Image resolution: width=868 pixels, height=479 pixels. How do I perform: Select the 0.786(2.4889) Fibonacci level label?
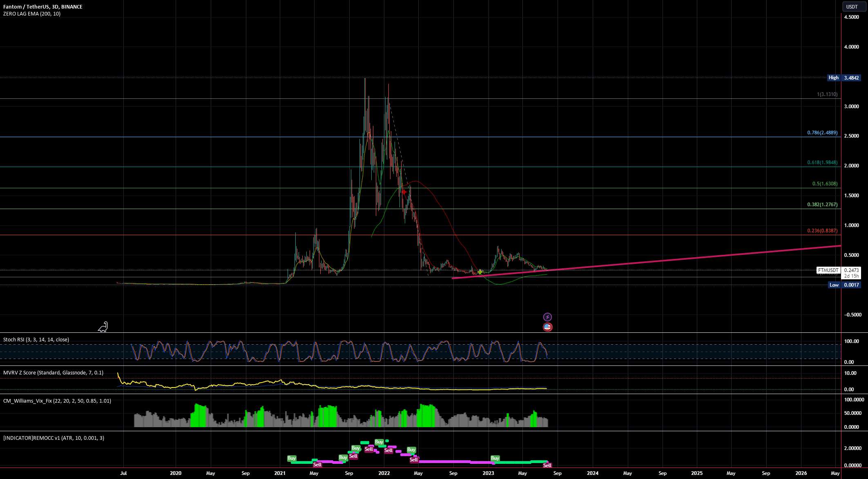822,133
